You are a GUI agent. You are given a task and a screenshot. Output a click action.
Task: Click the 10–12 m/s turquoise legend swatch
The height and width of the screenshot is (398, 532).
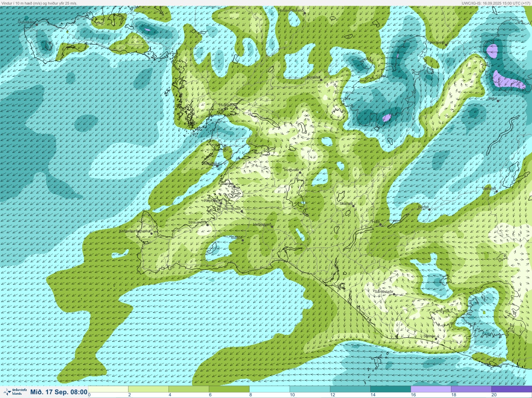pos(310,389)
